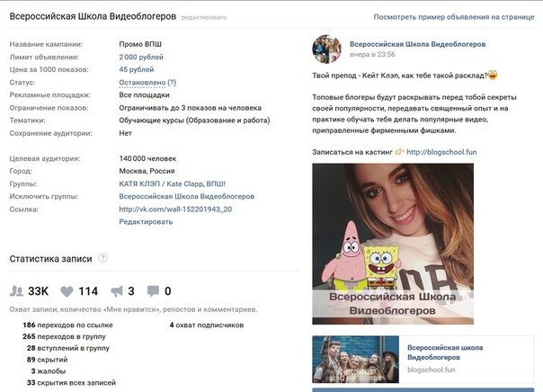Click the pointing hand emoji near the casting link
Screen dimensions: 543x392
[x=399, y=152]
